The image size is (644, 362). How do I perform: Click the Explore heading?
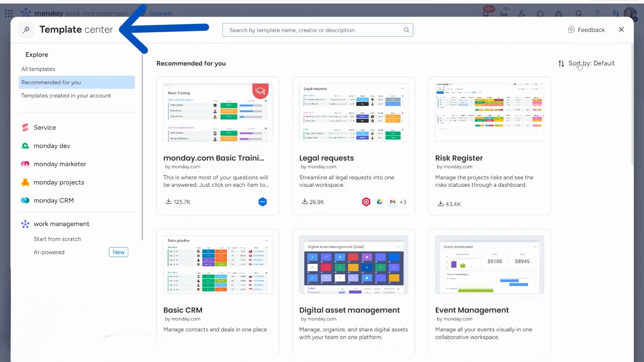point(37,55)
